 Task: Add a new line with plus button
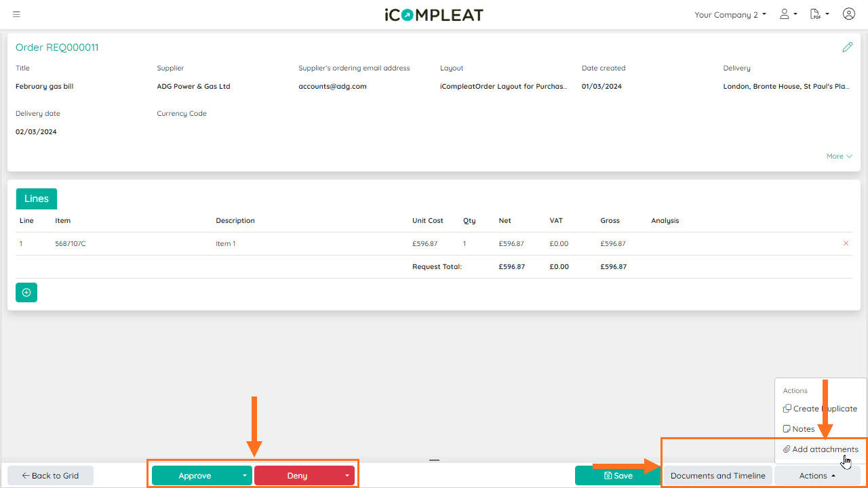pyautogui.click(x=26, y=292)
